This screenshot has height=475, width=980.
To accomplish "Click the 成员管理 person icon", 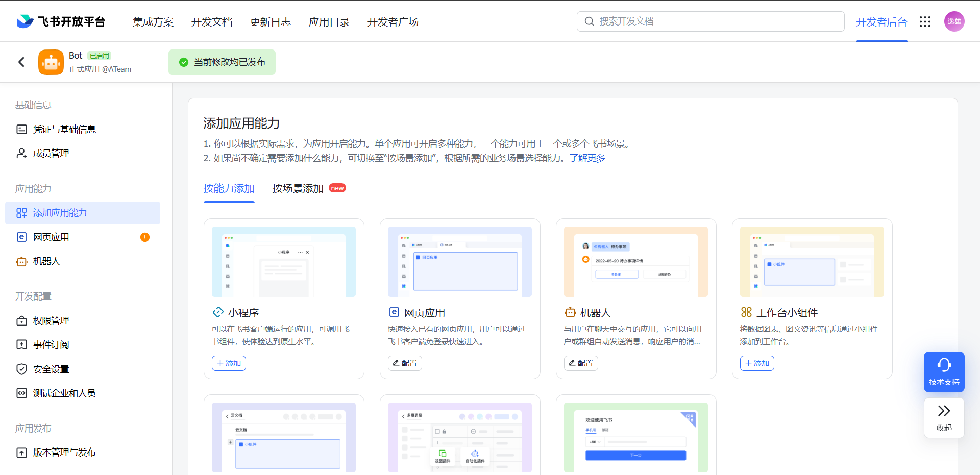I will (21, 153).
